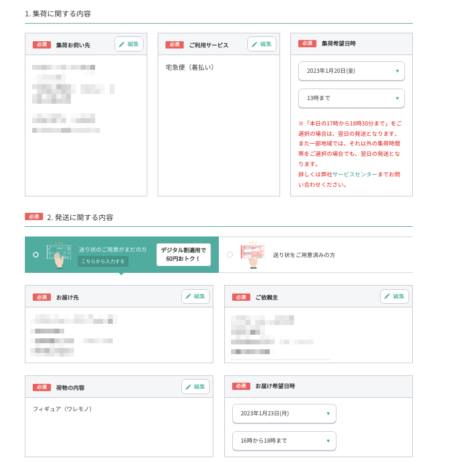The image size is (468, 476).
Task: Click the こちらから入力する button
Action: coord(103,261)
